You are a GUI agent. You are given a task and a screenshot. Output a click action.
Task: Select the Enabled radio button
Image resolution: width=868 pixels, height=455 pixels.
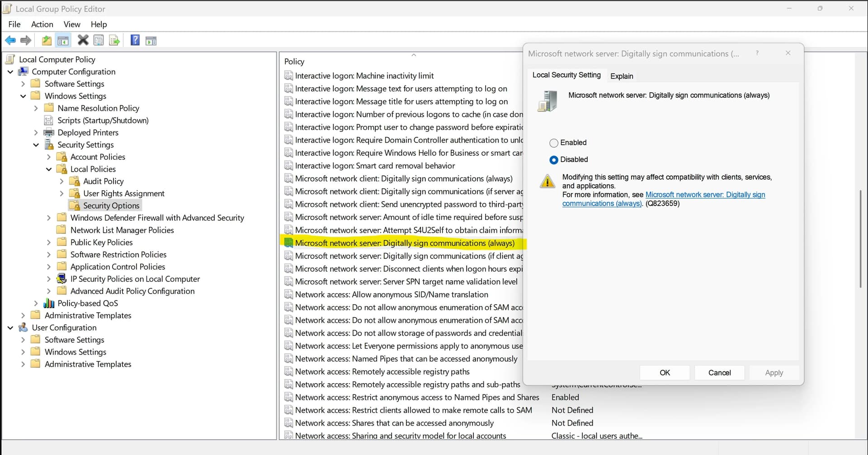click(554, 143)
